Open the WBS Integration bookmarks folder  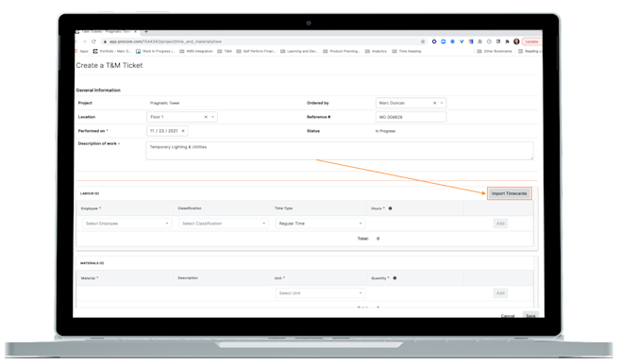[x=196, y=52]
